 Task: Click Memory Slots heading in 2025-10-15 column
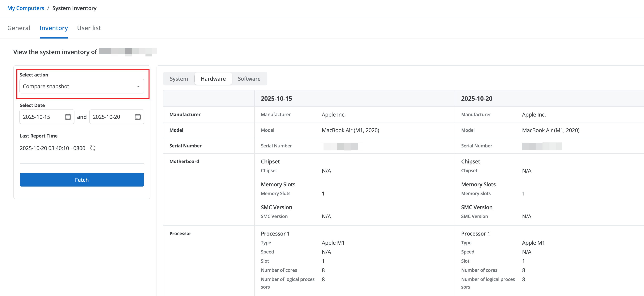[x=278, y=184]
